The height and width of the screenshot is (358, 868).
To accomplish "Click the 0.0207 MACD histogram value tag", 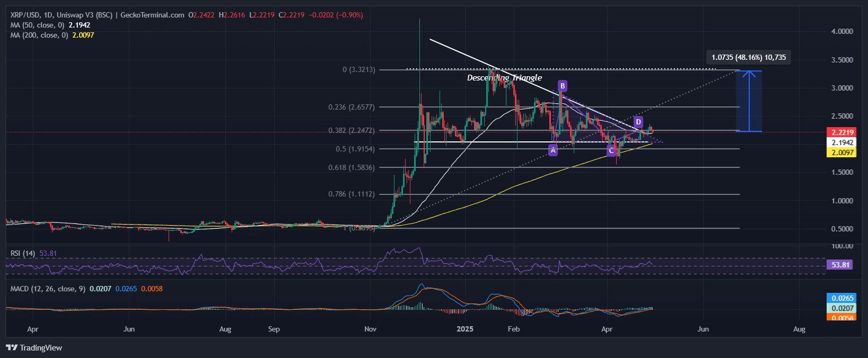I will [x=841, y=308].
